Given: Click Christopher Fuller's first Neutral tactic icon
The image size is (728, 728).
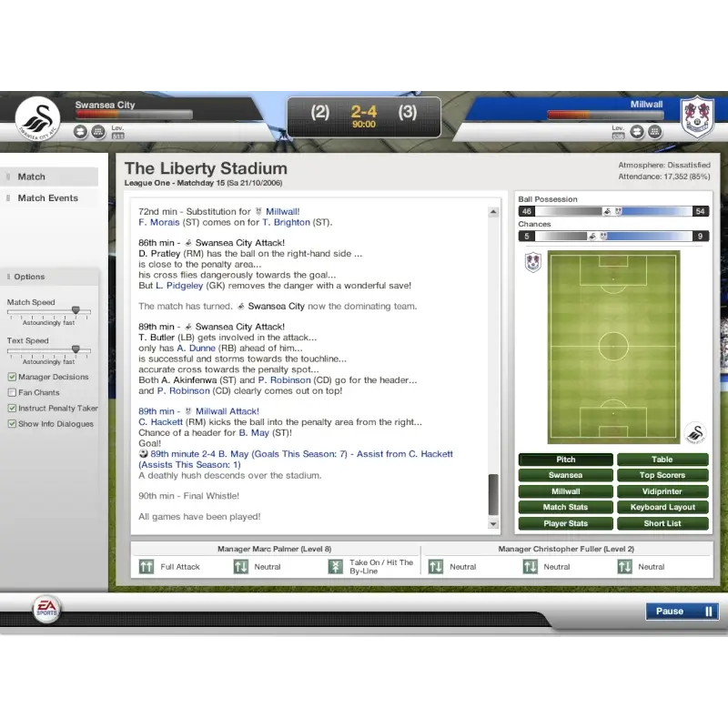Looking at the screenshot, I should (x=435, y=567).
